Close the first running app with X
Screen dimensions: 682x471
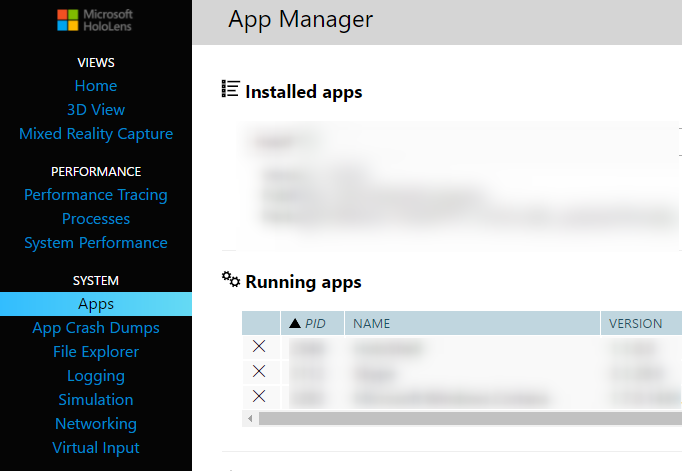pyautogui.click(x=259, y=346)
